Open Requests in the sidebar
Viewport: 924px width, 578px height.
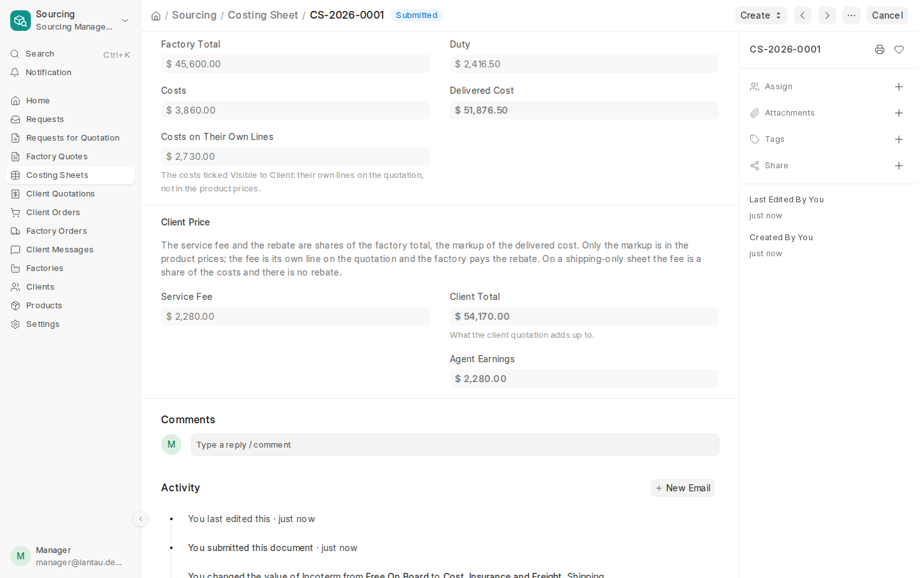click(71, 119)
